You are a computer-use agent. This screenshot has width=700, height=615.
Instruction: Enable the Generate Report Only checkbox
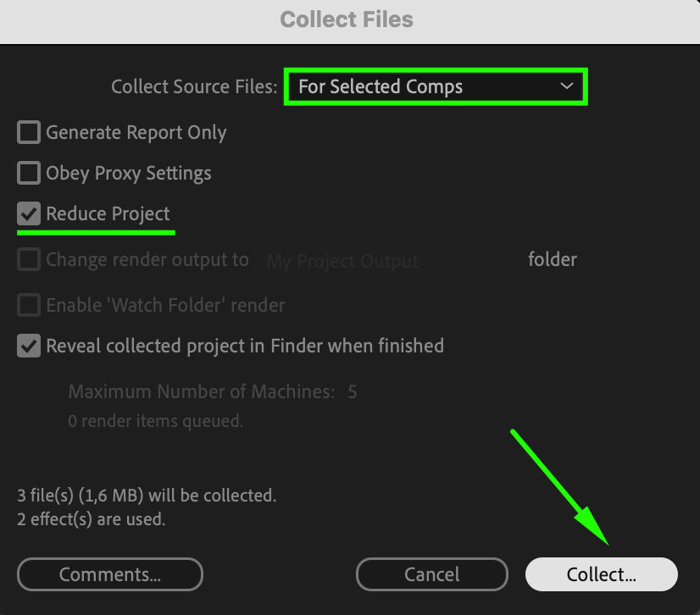click(x=29, y=132)
